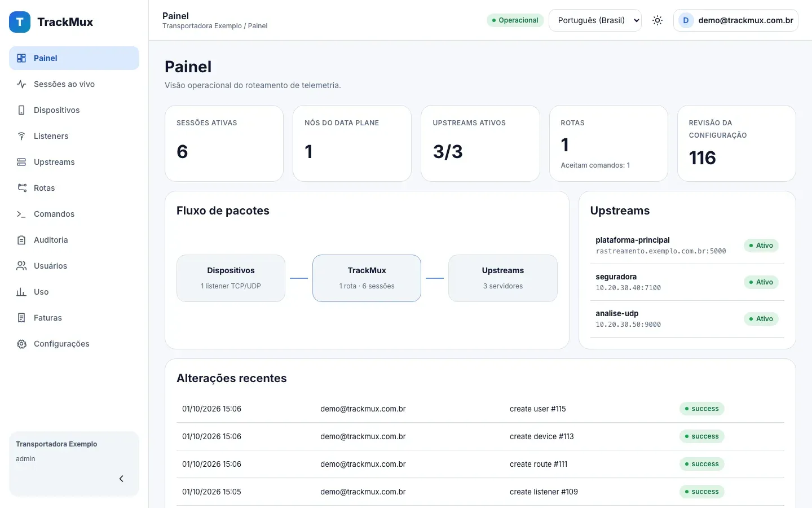This screenshot has width=812, height=508.
Task: Click the Rotas route icon
Action: coord(21,188)
